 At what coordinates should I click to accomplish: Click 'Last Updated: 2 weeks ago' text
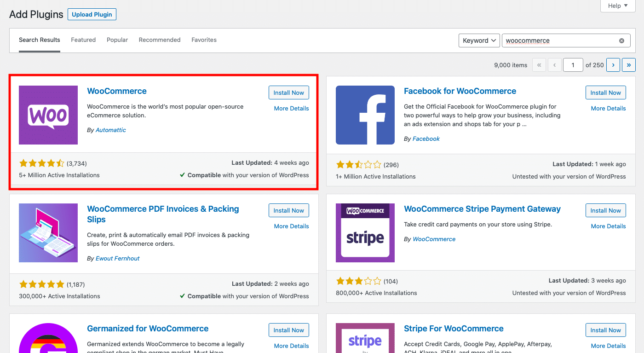(x=270, y=284)
